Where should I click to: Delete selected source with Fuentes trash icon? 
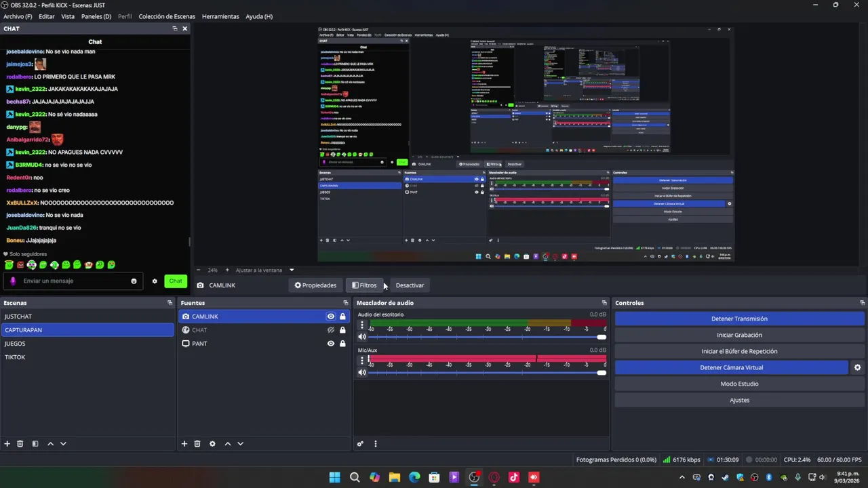(197, 444)
